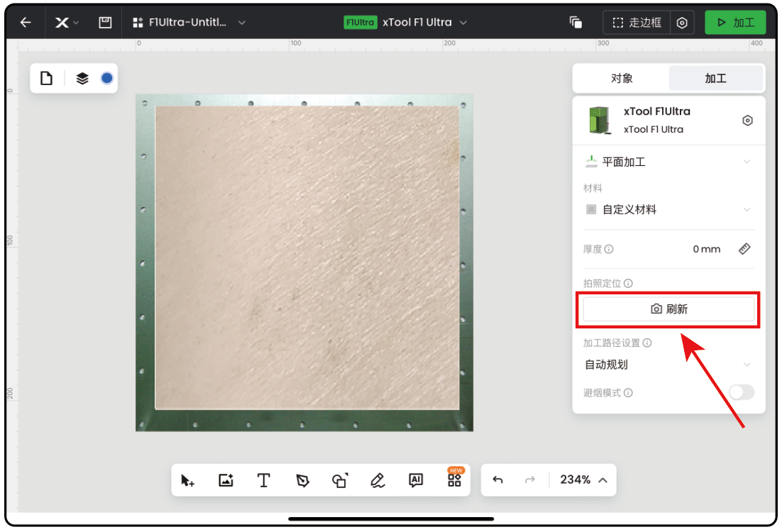Screen dimensions: 782x532
Task: Expand the 平面加工 processing mode dropdown
Action: pyautogui.click(x=668, y=162)
